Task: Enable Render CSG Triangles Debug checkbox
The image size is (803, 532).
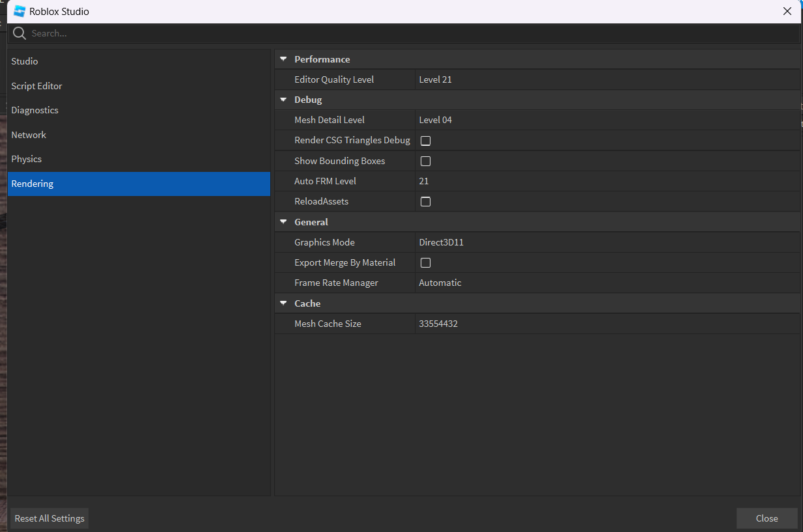Action: [x=425, y=141]
